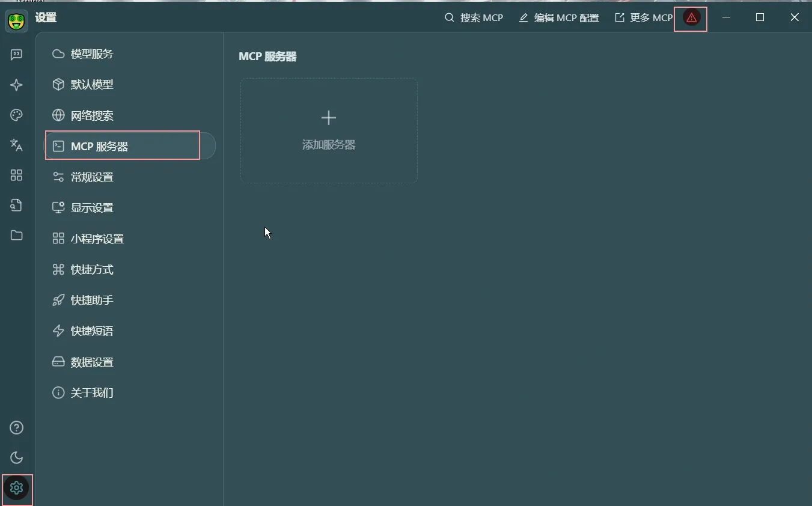Select 模型服务 in settings menu
This screenshot has height=506, width=812.
pyautogui.click(x=91, y=54)
